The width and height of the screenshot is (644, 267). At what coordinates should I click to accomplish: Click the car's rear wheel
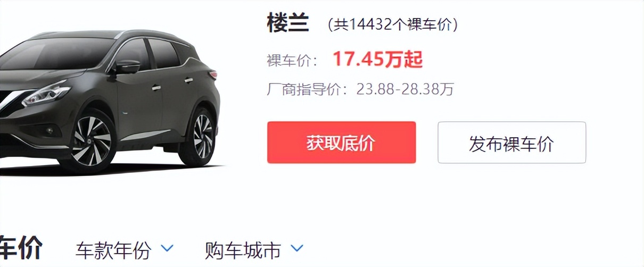coord(201,136)
